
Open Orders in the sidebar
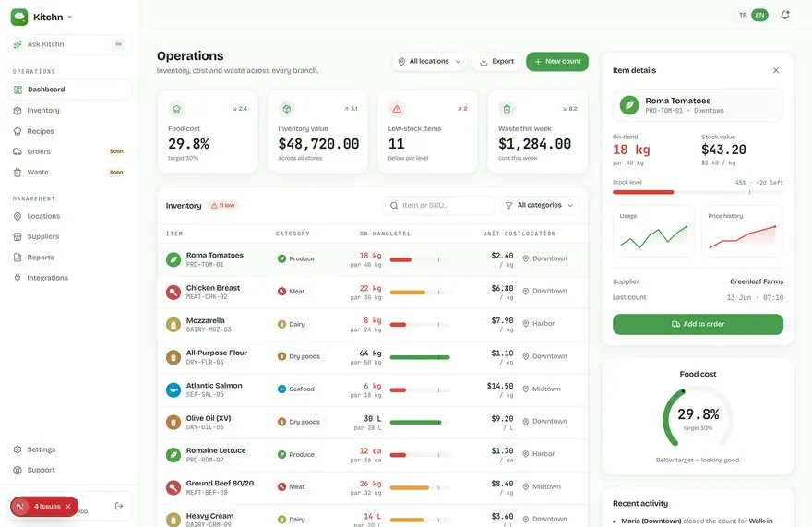[x=69, y=151]
